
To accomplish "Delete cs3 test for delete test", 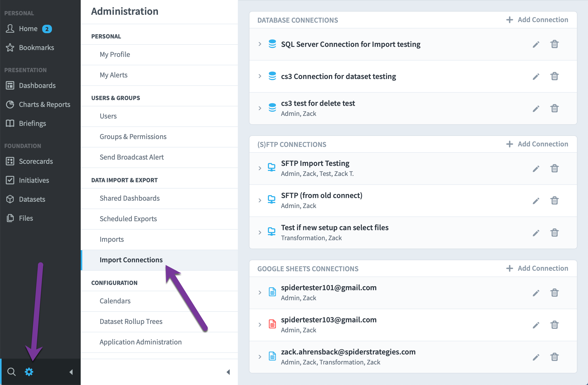I will [555, 108].
